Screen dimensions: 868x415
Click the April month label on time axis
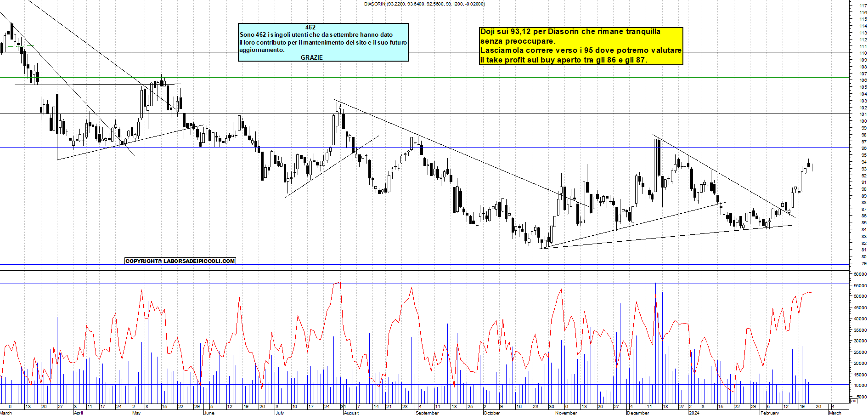click(x=79, y=413)
